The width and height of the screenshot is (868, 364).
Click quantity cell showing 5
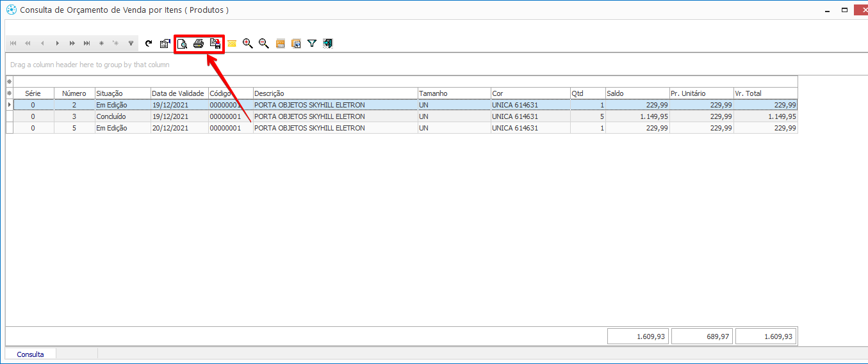coord(587,116)
